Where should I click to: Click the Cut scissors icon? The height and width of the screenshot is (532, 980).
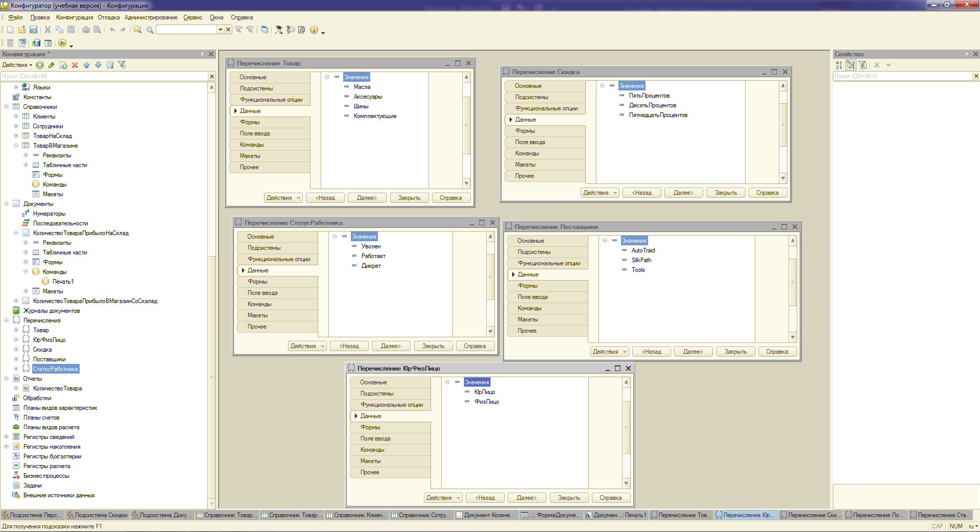click(x=47, y=30)
